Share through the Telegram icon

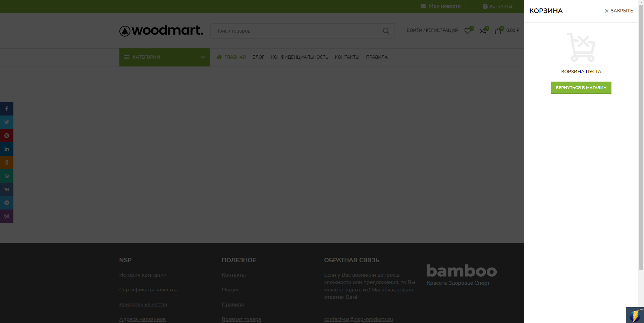[7, 203]
